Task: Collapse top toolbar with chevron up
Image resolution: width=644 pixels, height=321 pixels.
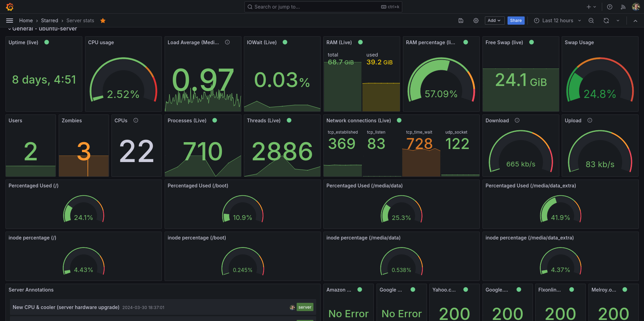Action: click(x=635, y=21)
